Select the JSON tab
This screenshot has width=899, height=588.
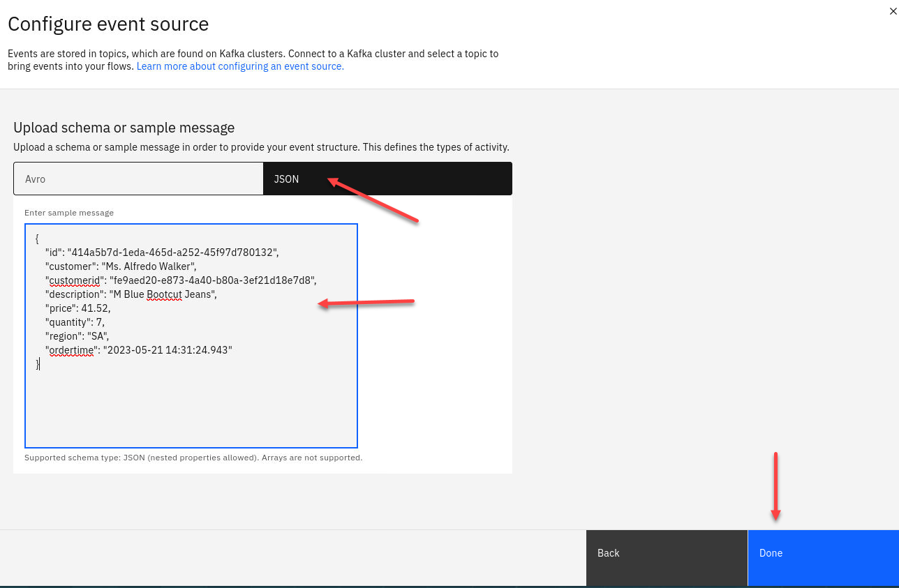coord(387,179)
